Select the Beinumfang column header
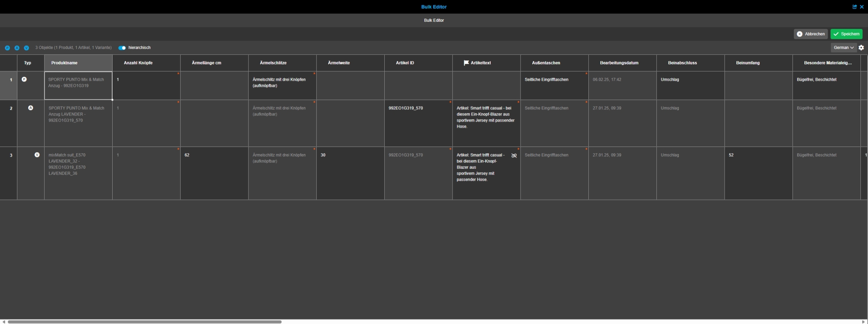Viewport: 868px width, 324px height. point(759,63)
